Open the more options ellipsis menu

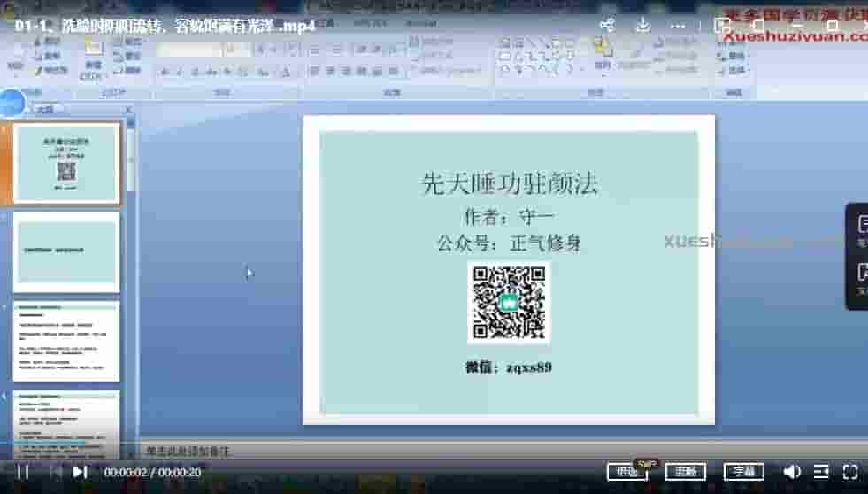678,26
